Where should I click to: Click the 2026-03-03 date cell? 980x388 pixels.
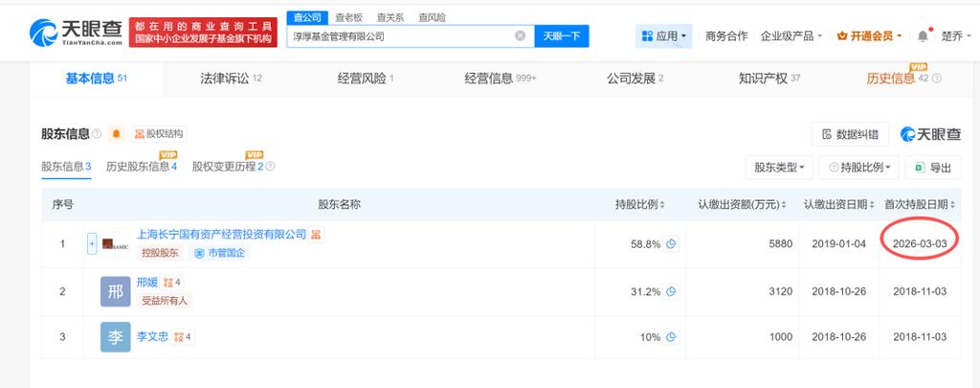click(920, 244)
